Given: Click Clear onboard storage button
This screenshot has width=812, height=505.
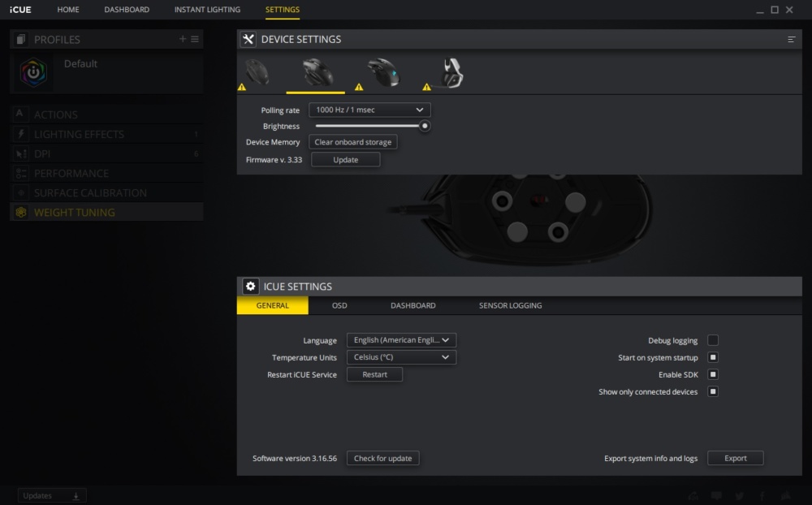Looking at the screenshot, I should click(x=353, y=142).
